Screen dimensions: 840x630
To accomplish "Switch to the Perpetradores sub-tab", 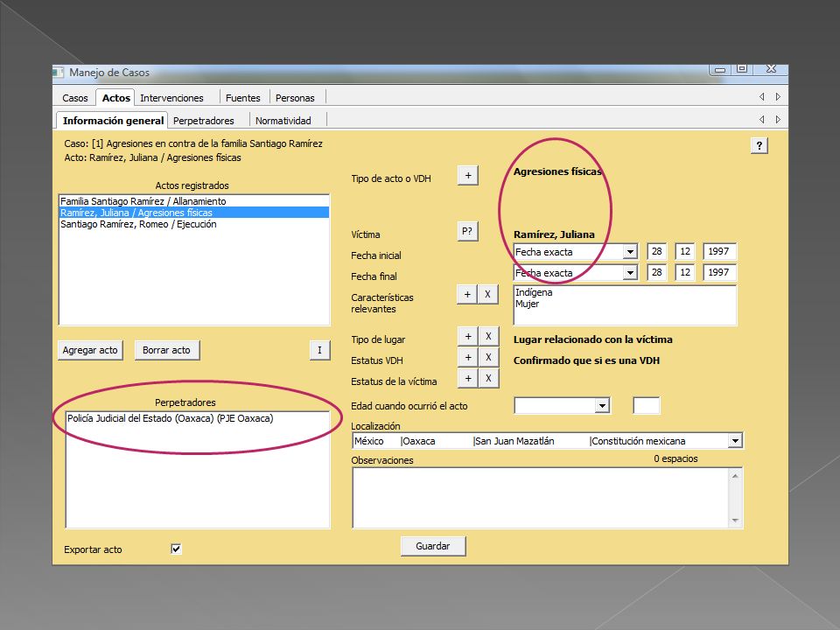I will (x=204, y=121).
